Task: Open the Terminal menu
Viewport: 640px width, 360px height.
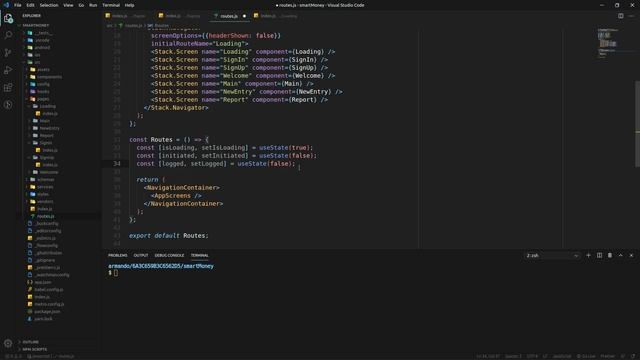Action: pos(111,5)
